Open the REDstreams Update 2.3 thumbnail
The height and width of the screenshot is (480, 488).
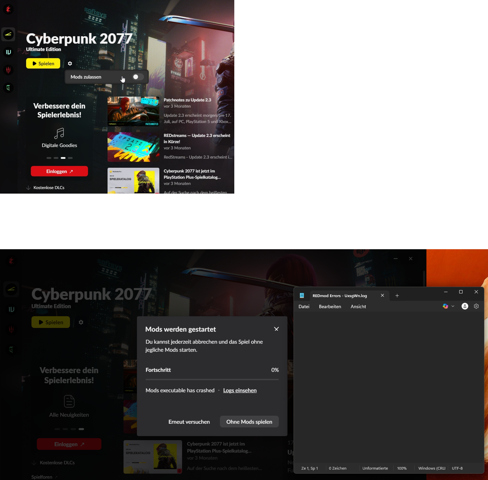(133, 147)
